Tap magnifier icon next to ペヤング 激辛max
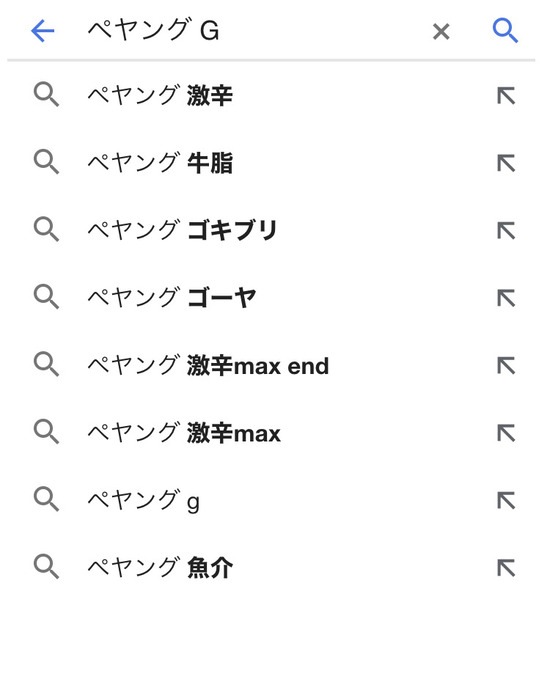The width and height of the screenshot is (550, 693). coord(46,431)
